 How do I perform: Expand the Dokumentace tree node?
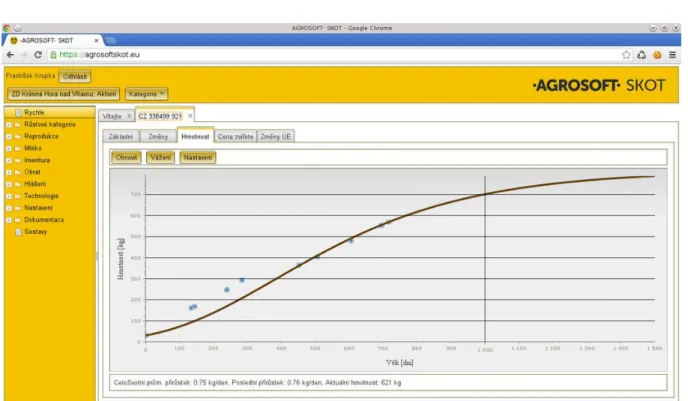(8, 220)
